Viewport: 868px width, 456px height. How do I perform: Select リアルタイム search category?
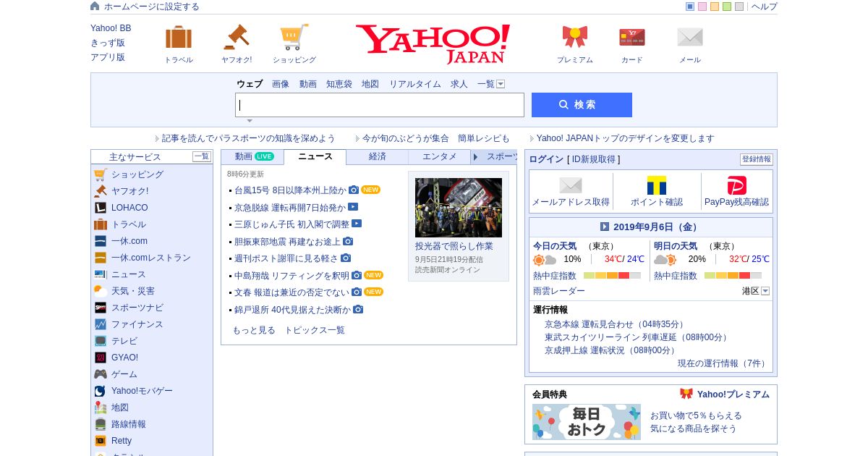coord(415,84)
